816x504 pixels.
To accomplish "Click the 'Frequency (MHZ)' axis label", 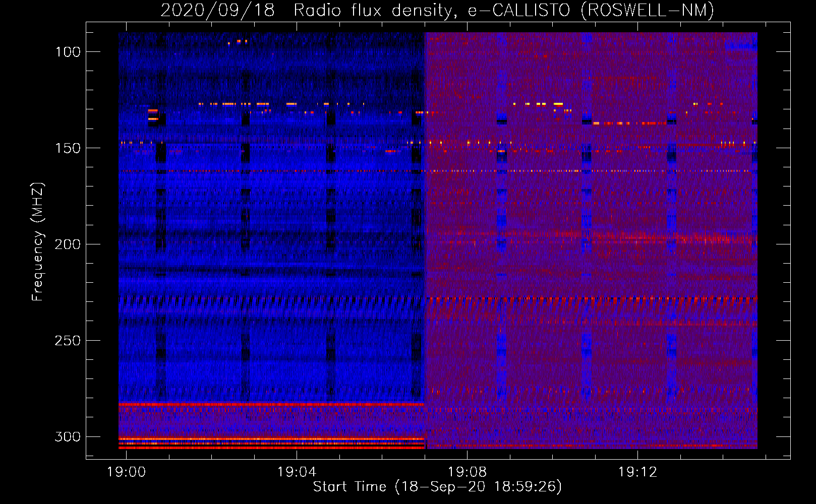I will (x=38, y=242).
